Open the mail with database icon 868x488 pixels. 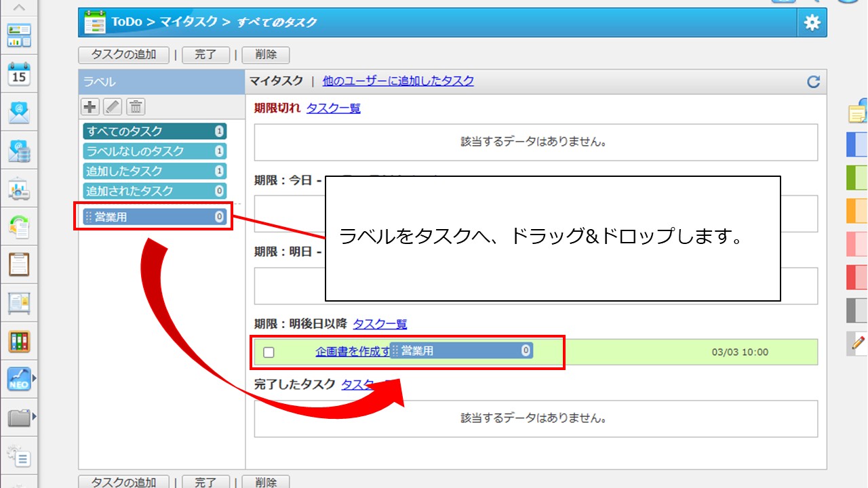[x=19, y=151]
